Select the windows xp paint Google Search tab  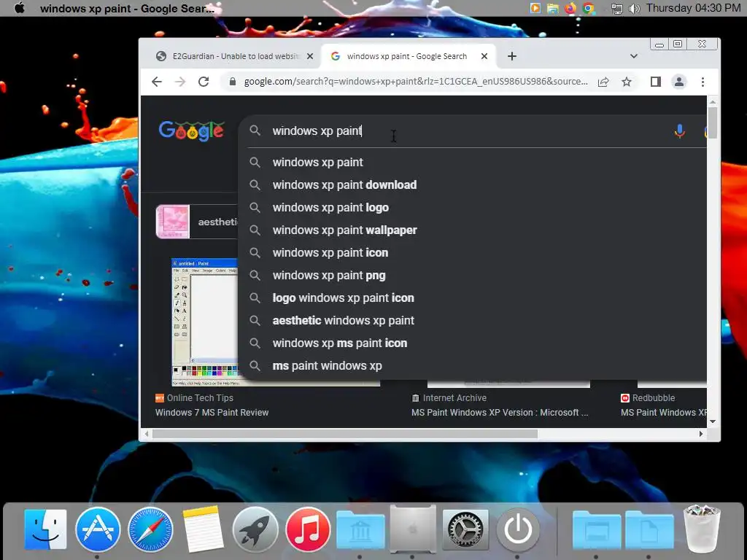(407, 56)
